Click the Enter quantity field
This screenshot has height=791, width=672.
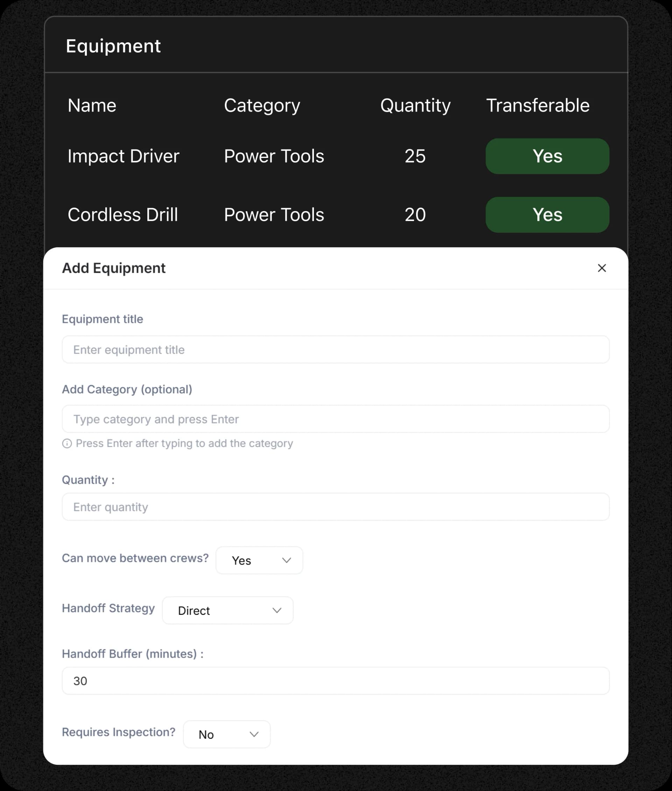[x=335, y=507]
